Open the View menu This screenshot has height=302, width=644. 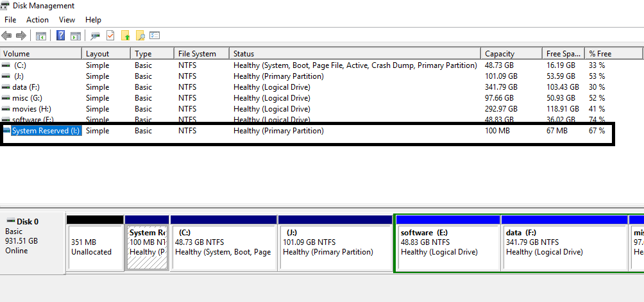(x=67, y=20)
